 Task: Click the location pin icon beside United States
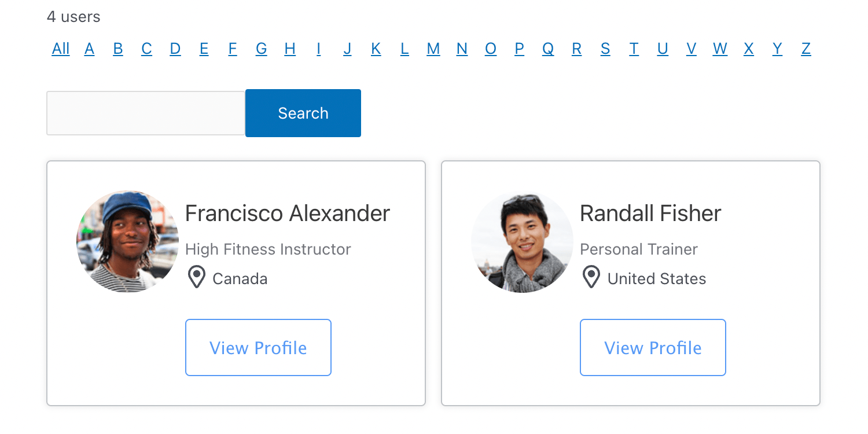[x=591, y=278]
